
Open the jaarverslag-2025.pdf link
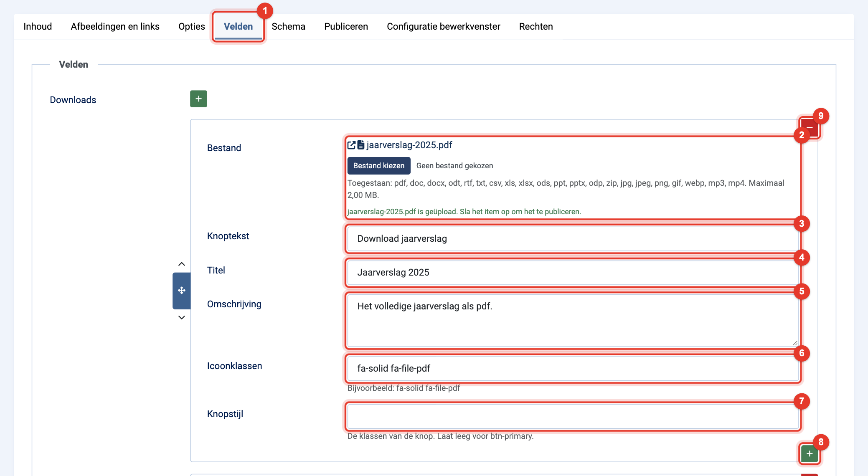pyautogui.click(x=409, y=145)
